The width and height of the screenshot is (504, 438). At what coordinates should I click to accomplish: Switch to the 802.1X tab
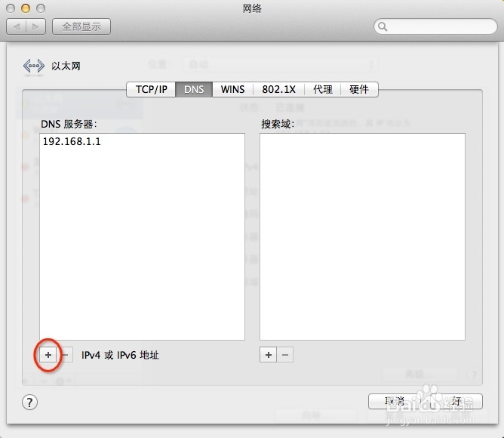(278, 89)
